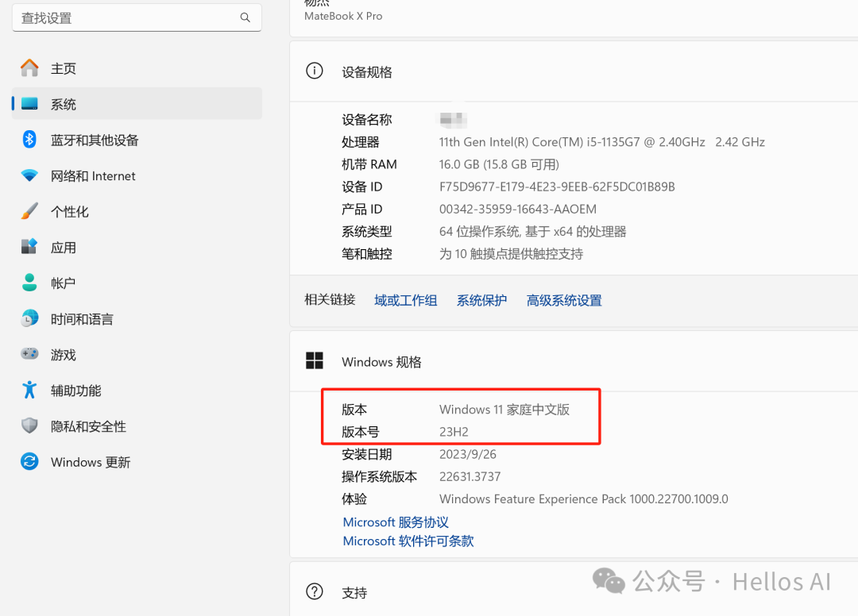Click the product ID 00342-35959-16643-AAOEM
Screen dimensions: 858x616
(x=518, y=210)
